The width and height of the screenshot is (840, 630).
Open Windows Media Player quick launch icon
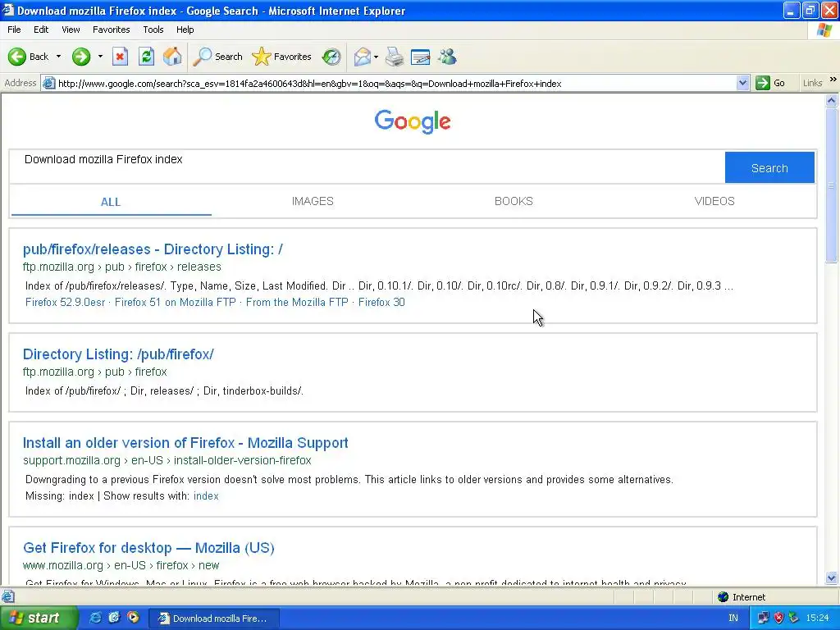132,618
